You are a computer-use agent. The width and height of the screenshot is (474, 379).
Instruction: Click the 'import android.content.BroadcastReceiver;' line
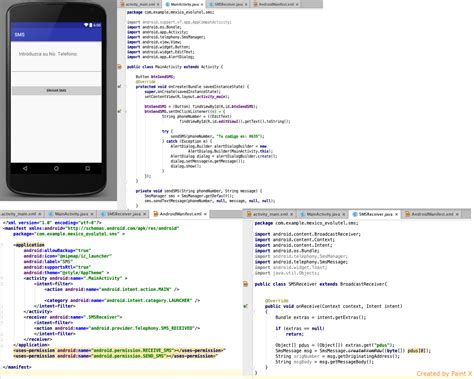click(308, 234)
